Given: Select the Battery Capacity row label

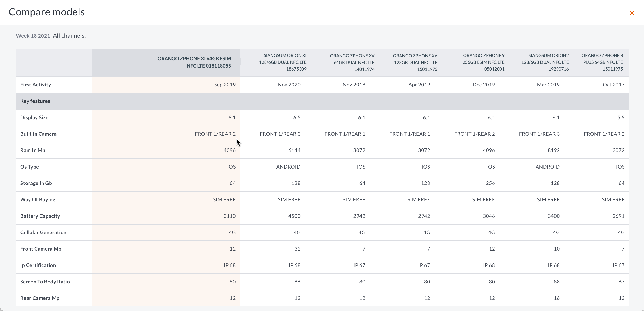Looking at the screenshot, I should click(x=40, y=216).
